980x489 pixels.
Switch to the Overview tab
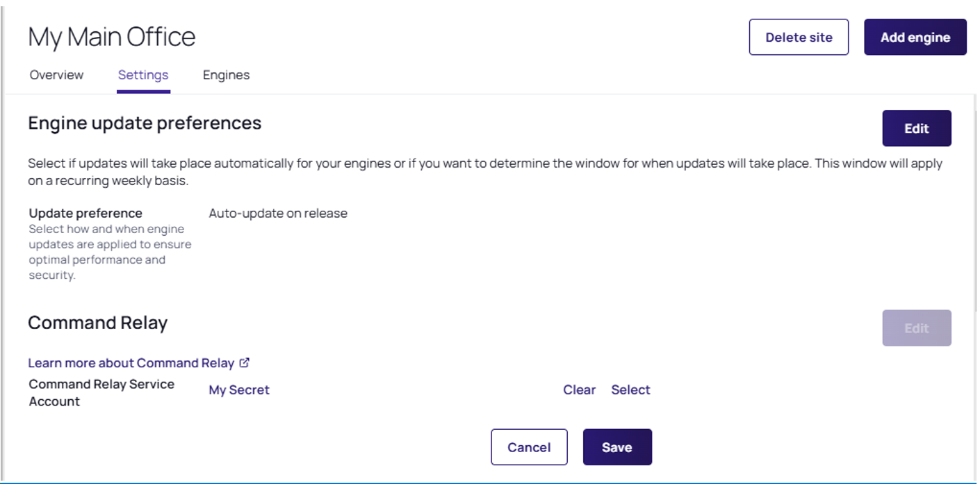click(56, 75)
